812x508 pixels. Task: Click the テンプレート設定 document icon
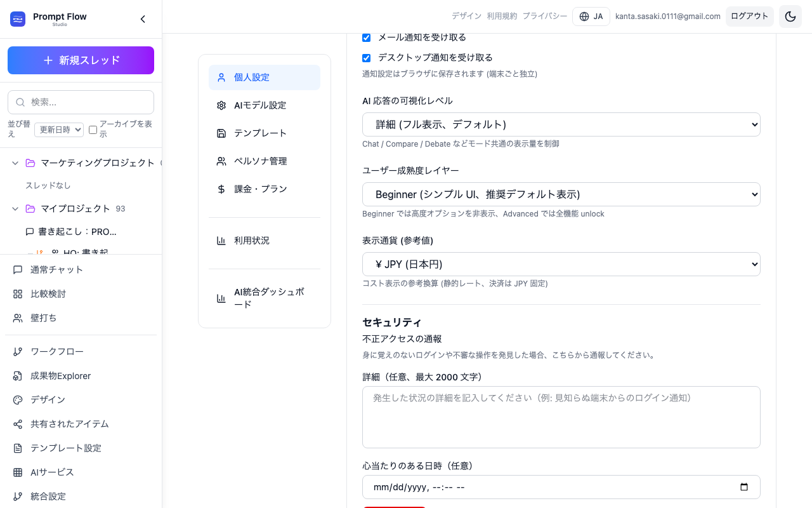click(18, 448)
